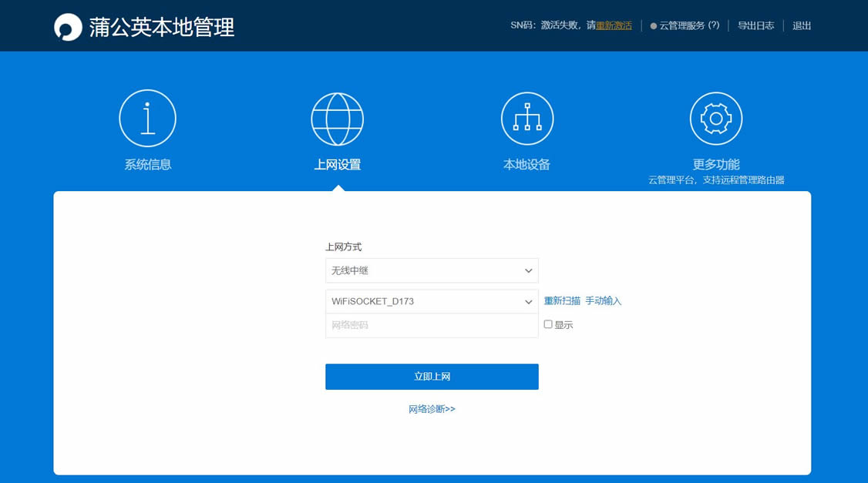868x483 pixels.
Task: Open 本地设备 network tree icon
Action: pos(527,119)
